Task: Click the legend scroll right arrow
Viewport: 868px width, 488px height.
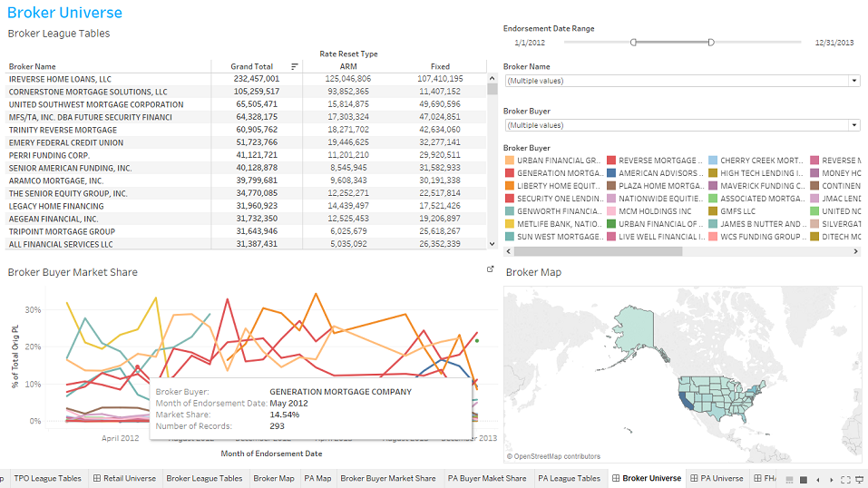Action: [856, 251]
